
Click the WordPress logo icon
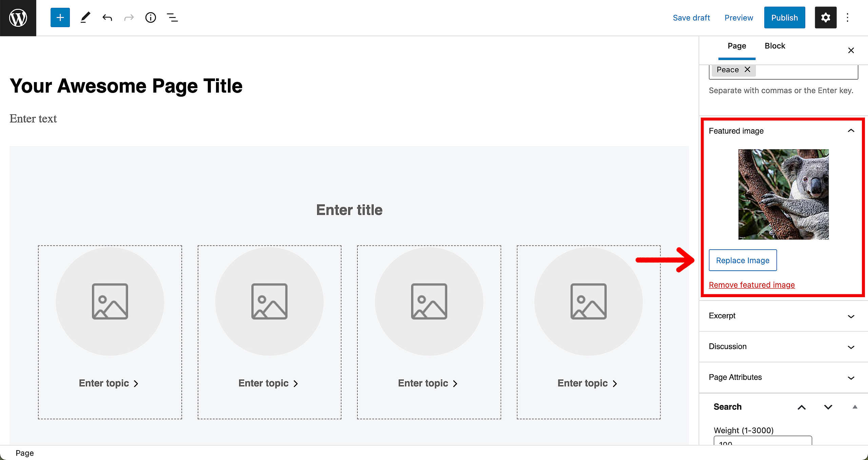point(18,18)
